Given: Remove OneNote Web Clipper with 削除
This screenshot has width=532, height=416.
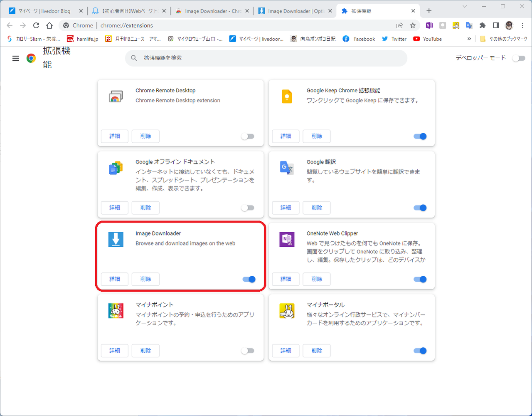Looking at the screenshot, I should [x=317, y=279].
